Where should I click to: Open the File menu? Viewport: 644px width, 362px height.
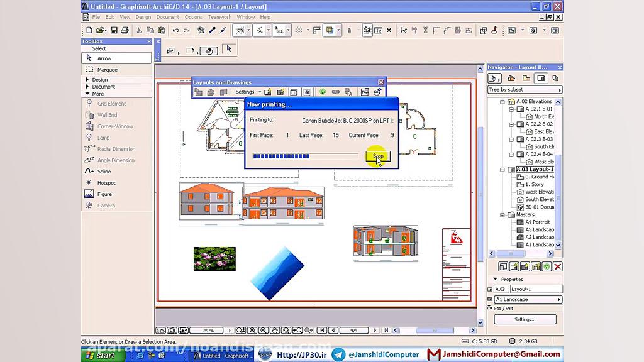[96, 17]
